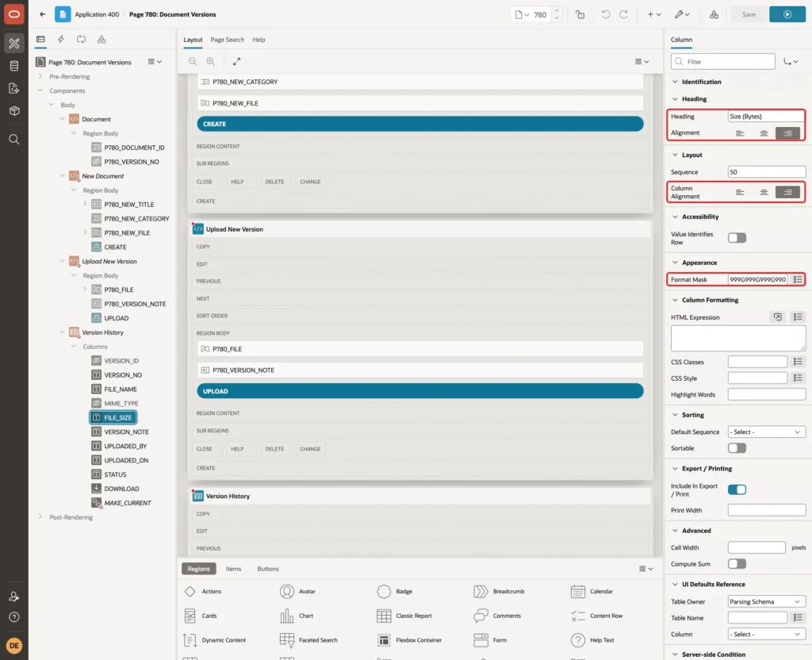Click the Heading text input field
812x660 pixels.
click(767, 117)
